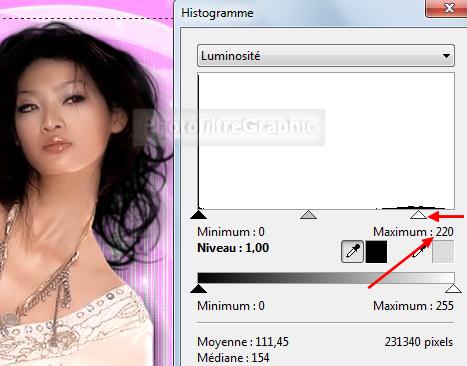Viewport: 467px width, 366px height.
Task: Click the input black triangle under histogram
Action: coord(199,214)
